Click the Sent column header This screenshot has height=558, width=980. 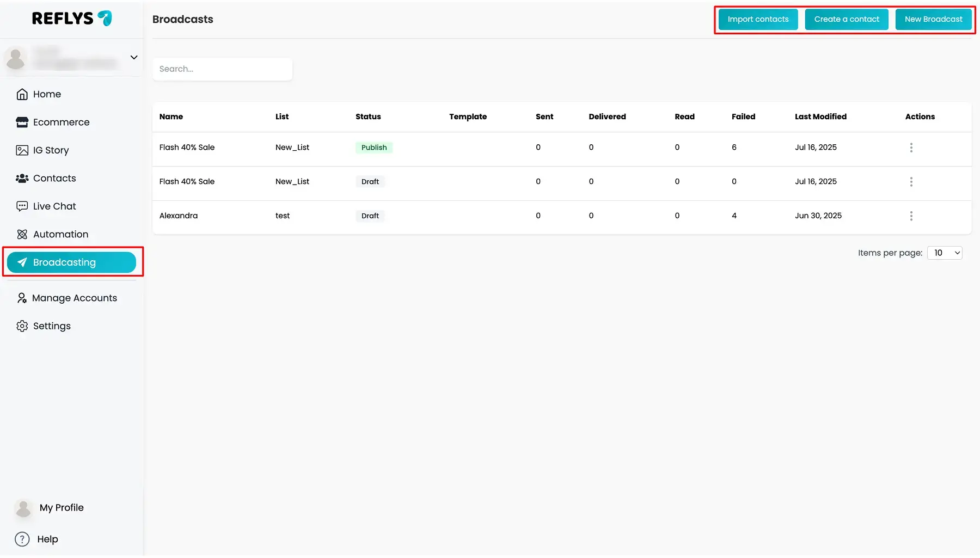point(544,116)
